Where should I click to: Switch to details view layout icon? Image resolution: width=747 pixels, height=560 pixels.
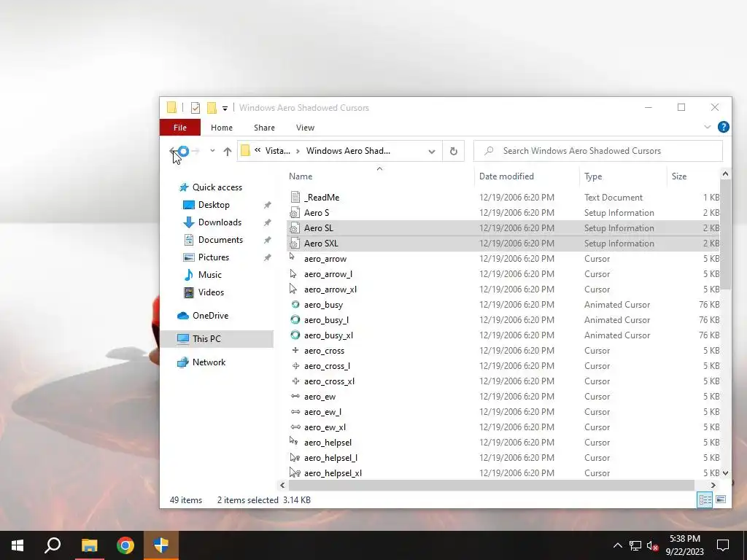pyautogui.click(x=705, y=499)
